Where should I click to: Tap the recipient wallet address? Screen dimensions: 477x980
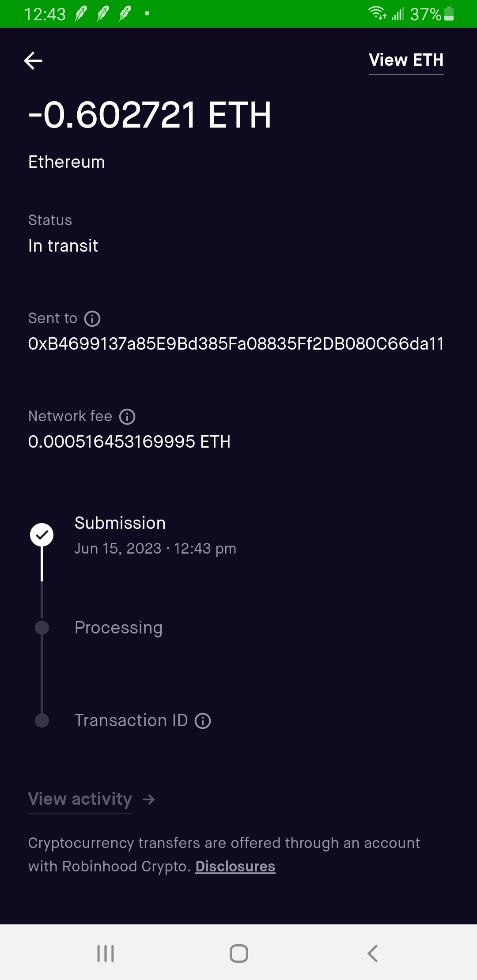(236, 344)
